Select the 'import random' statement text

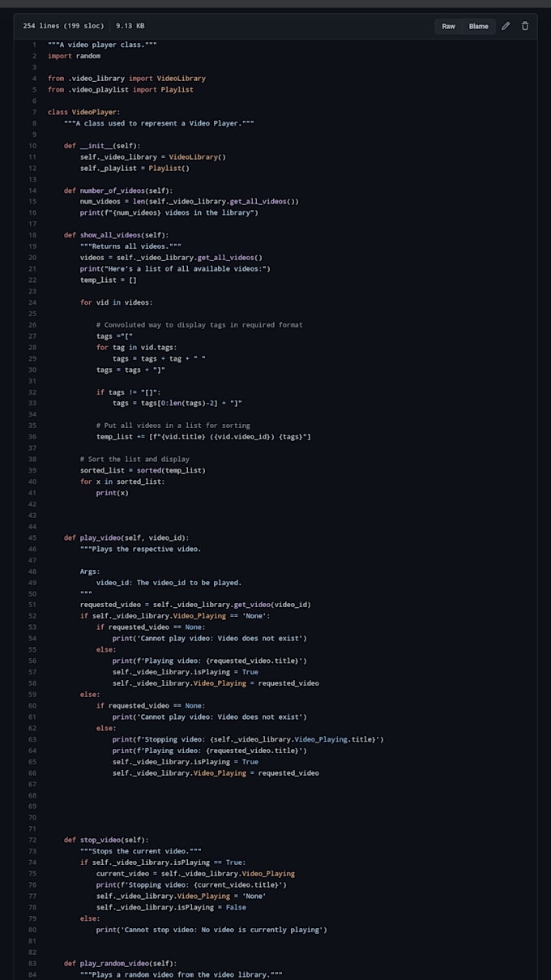(72, 56)
